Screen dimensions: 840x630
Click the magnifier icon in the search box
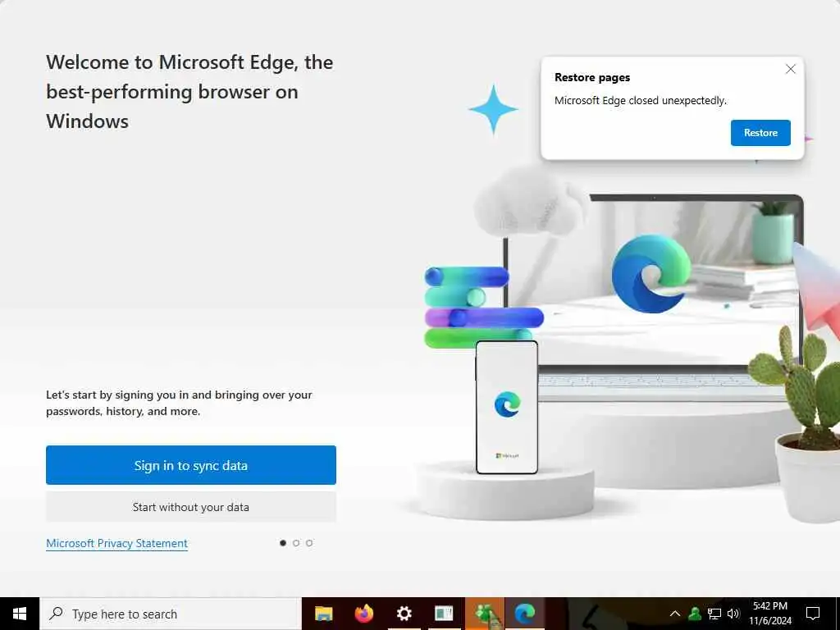click(x=56, y=614)
